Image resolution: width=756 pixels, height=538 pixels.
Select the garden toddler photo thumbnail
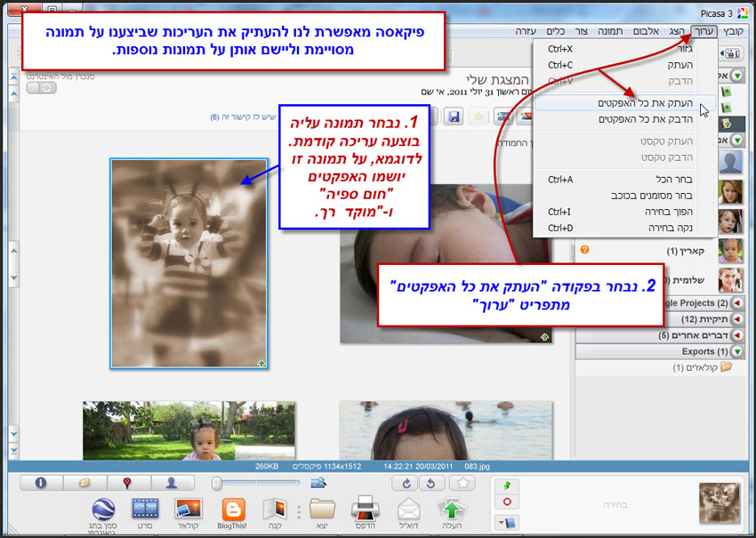(189, 430)
